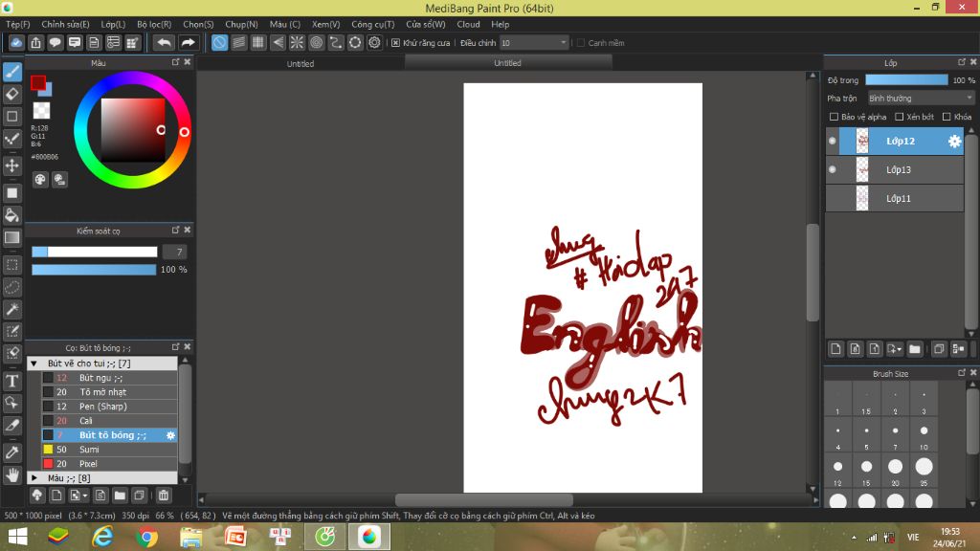980x551 pixels.
Task: Open Pha trộn blend mode dropdown
Action: point(921,99)
